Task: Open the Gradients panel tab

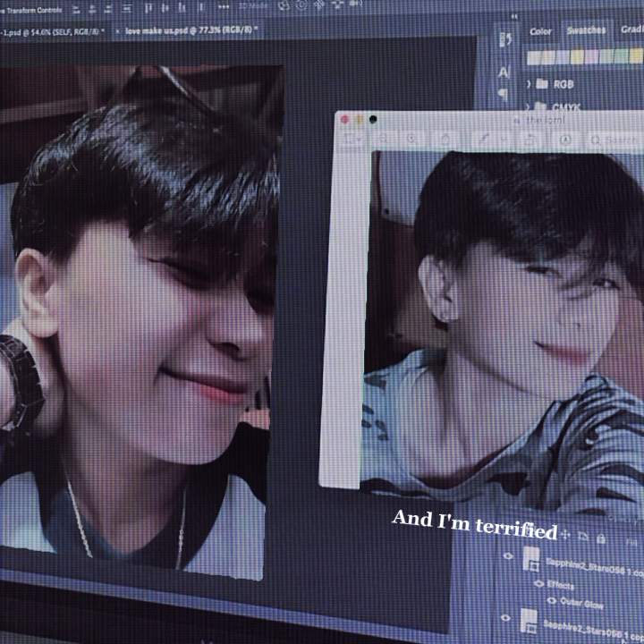Action: click(x=631, y=30)
